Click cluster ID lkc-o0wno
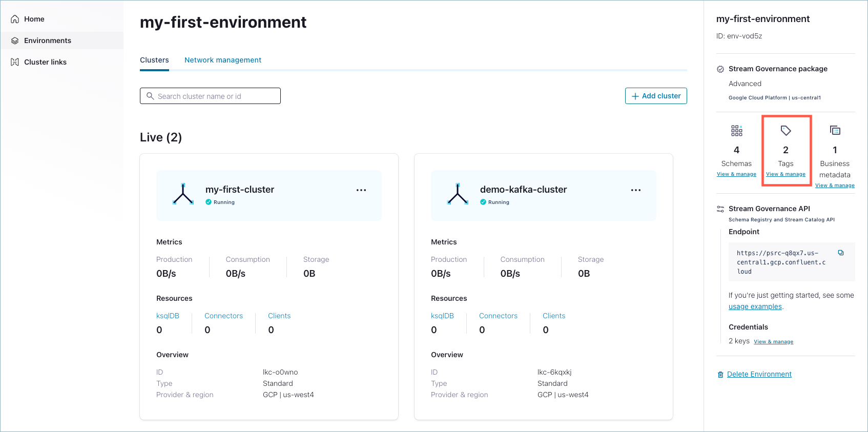Viewport: 868px width, 432px height. pyautogui.click(x=280, y=372)
